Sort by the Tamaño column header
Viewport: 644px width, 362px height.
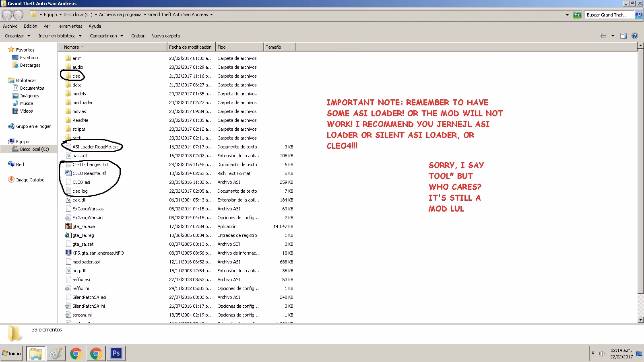[x=280, y=47]
